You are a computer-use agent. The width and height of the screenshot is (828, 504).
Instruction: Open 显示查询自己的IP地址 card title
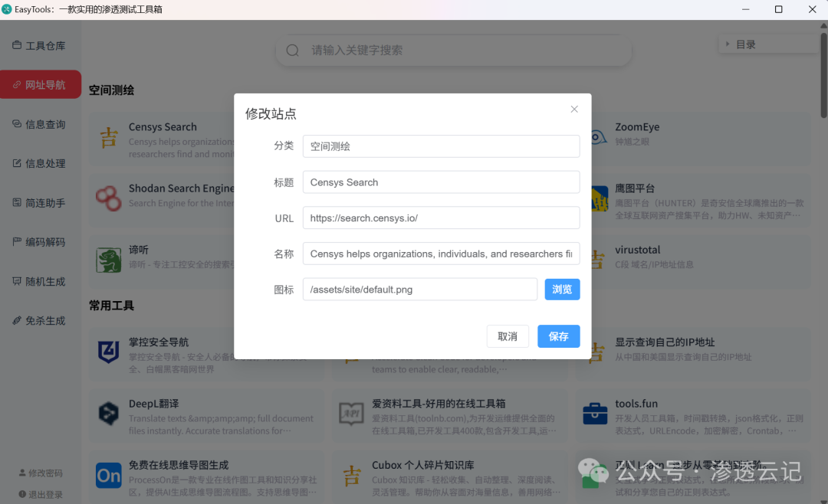point(665,342)
